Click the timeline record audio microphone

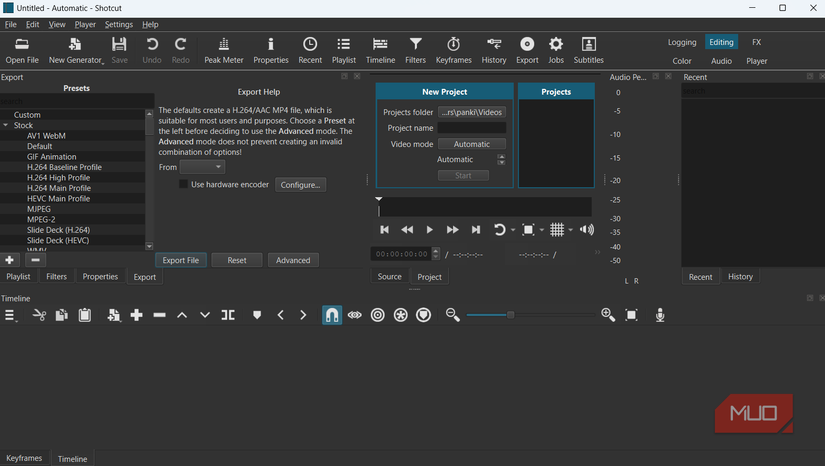click(x=660, y=315)
